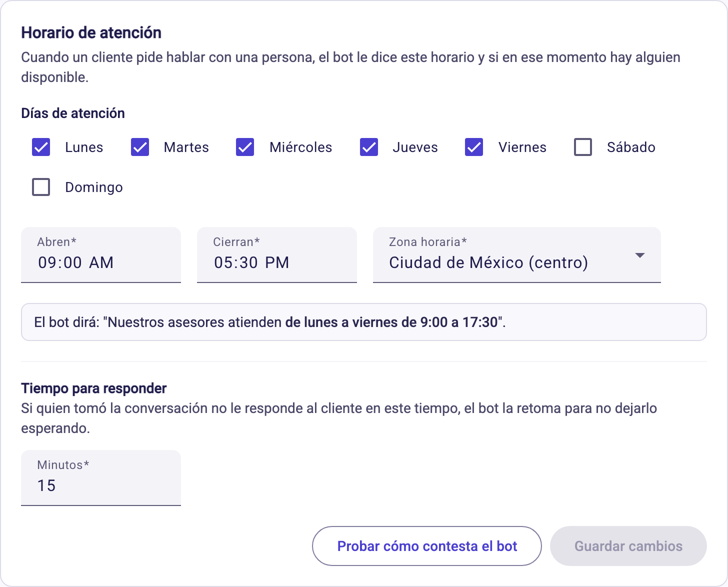This screenshot has width=728, height=587.
Task: Select the 'Horario de atención' heading text
Action: point(91,33)
